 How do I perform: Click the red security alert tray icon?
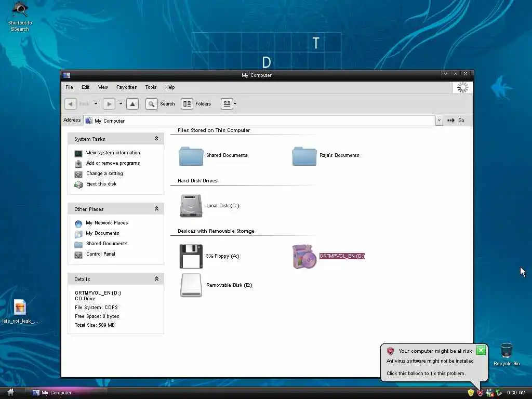tap(480, 393)
